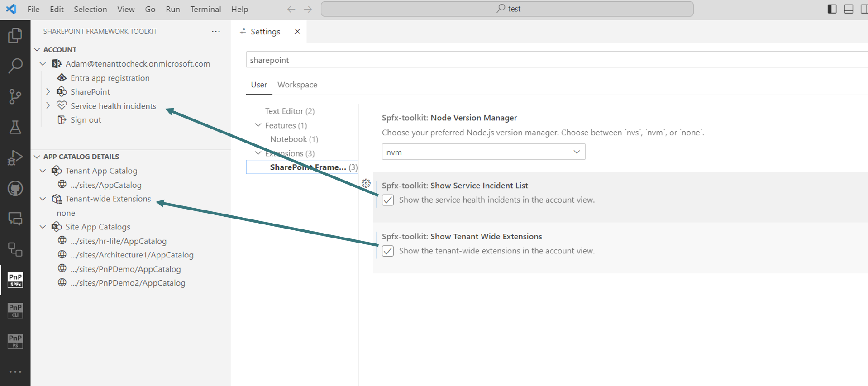Image resolution: width=868 pixels, height=386 pixels.
Task: Toggle the bottom panel layout icon
Action: (849, 9)
